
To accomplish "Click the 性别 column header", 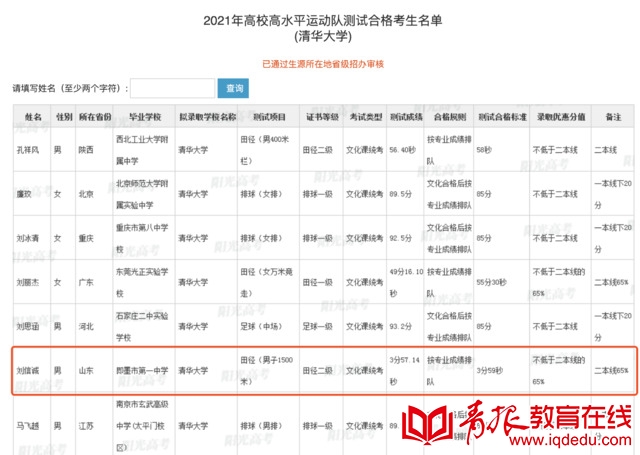I will (63, 117).
